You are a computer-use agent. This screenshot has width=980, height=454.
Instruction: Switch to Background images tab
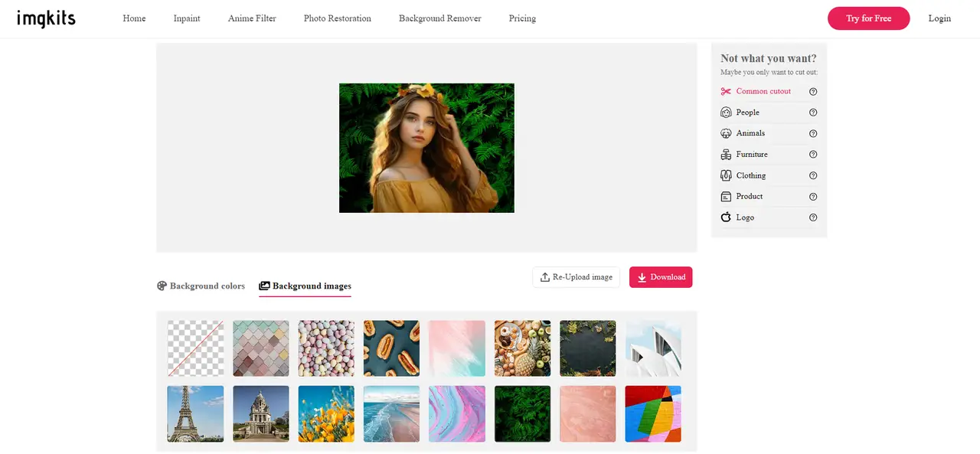pos(305,286)
